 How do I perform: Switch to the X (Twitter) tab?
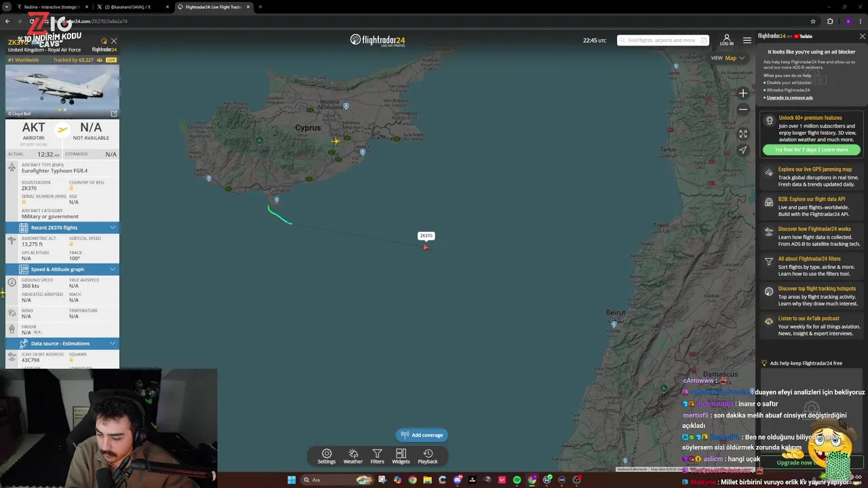point(132,7)
